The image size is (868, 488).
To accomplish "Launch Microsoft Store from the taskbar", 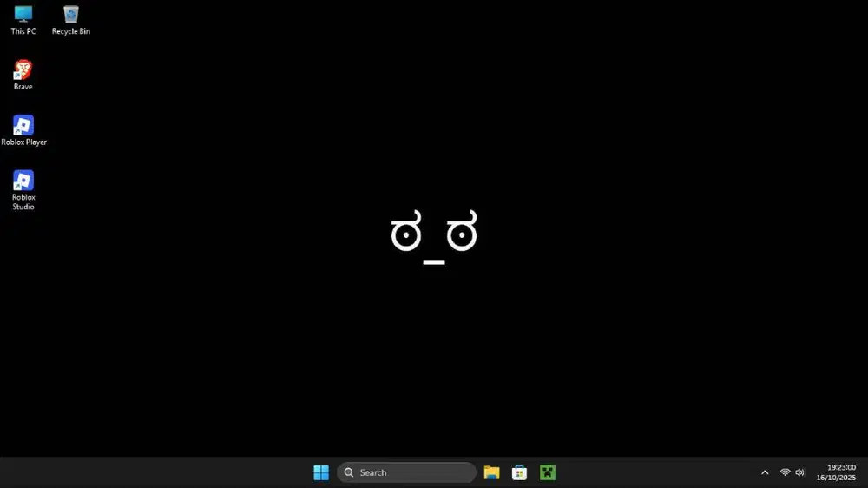I will (519, 472).
